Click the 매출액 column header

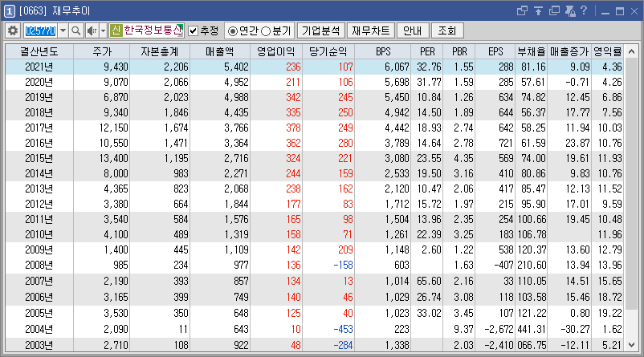point(220,51)
